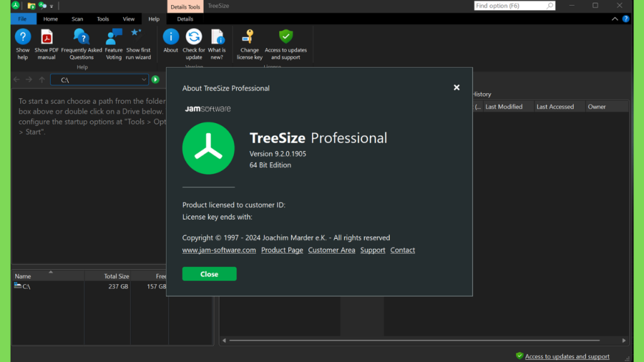Switch to the Scan tab

pyautogui.click(x=77, y=19)
